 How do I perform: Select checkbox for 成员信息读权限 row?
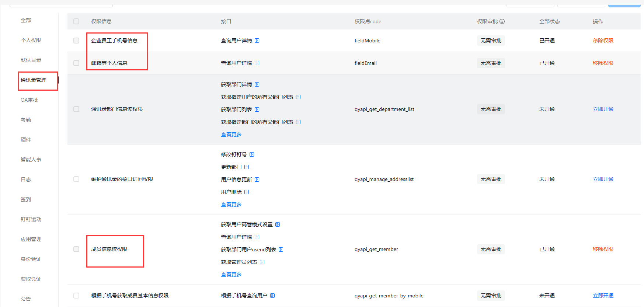pyautogui.click(x=76, y=249)
